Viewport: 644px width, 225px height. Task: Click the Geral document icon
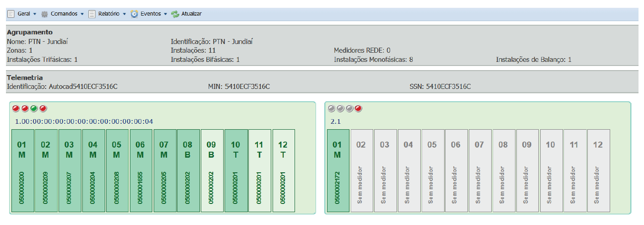11,14
